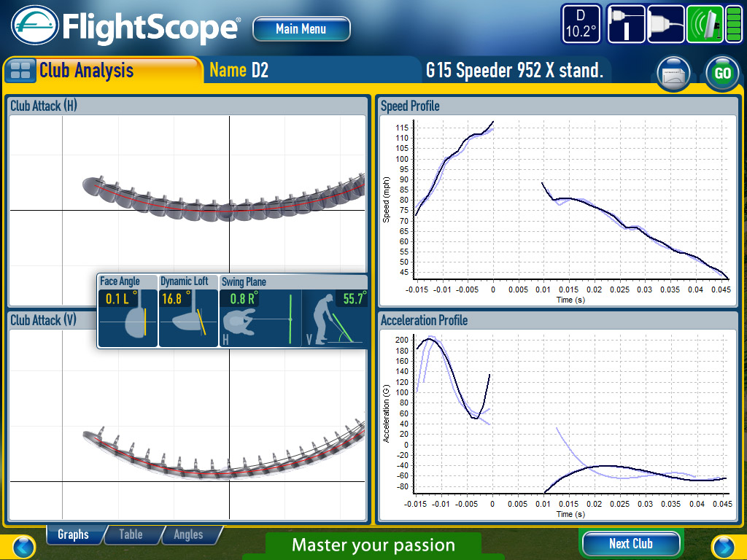Click the green radar sensor icon
The height and width of the screenshot is (560, 747).
(x=703, y=24)
